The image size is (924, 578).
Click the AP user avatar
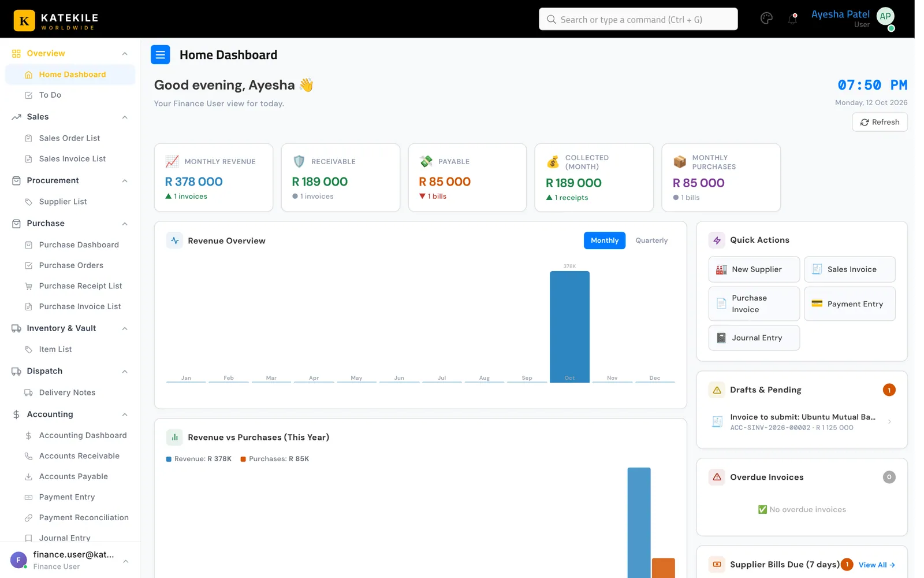pos(885,17)
